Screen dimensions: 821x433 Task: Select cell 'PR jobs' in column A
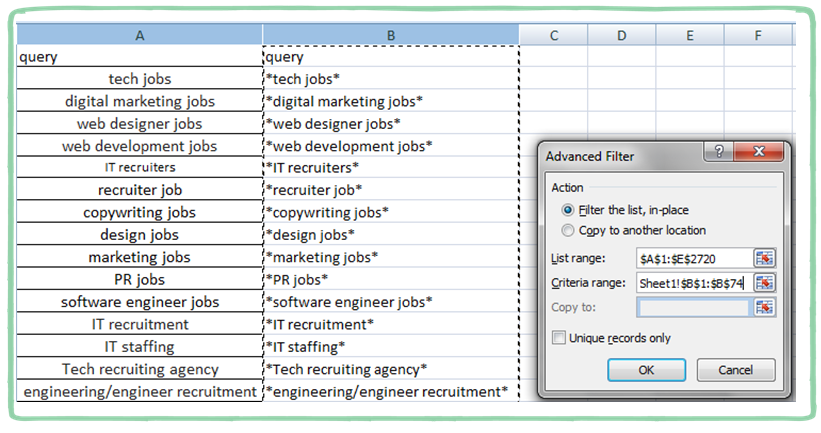(x=140, y=280)
